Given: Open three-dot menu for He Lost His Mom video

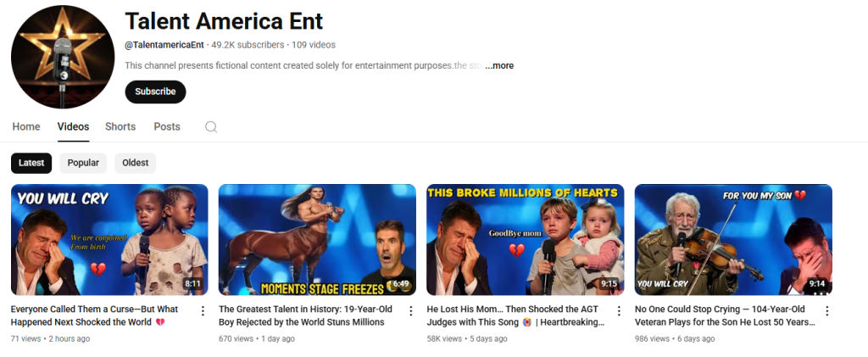Looking at the screenshot, I should tap(619, 310).
